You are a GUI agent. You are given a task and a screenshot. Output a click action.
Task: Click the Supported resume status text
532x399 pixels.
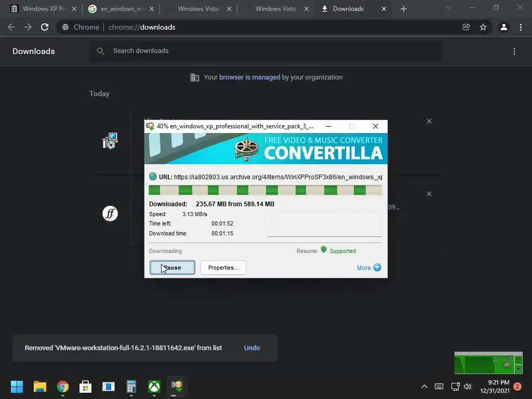(343, 251)
